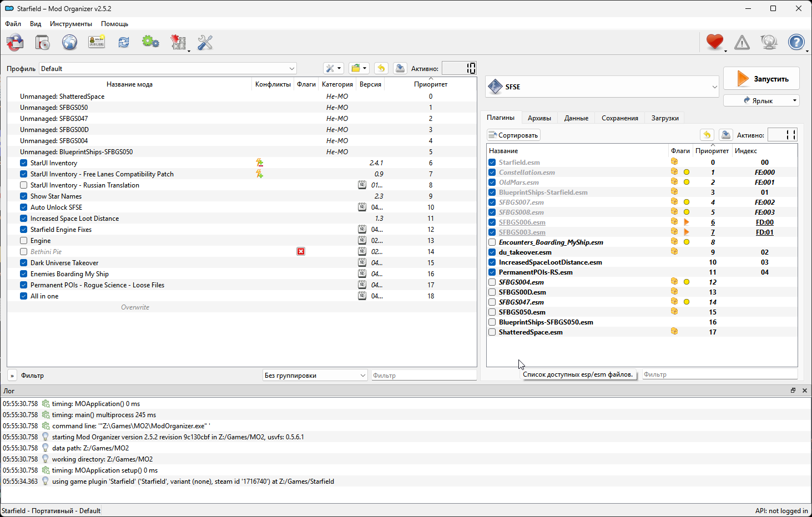Click the install mod from archive icon

point(42,43)
